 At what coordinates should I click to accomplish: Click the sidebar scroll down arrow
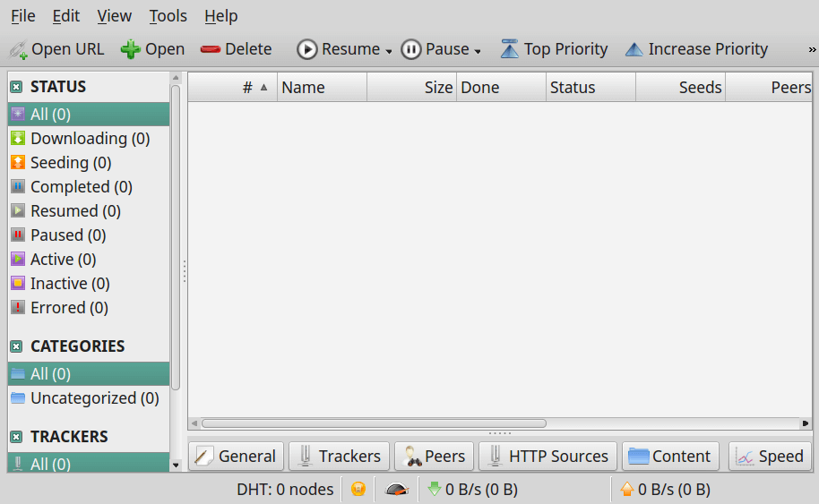176,465
